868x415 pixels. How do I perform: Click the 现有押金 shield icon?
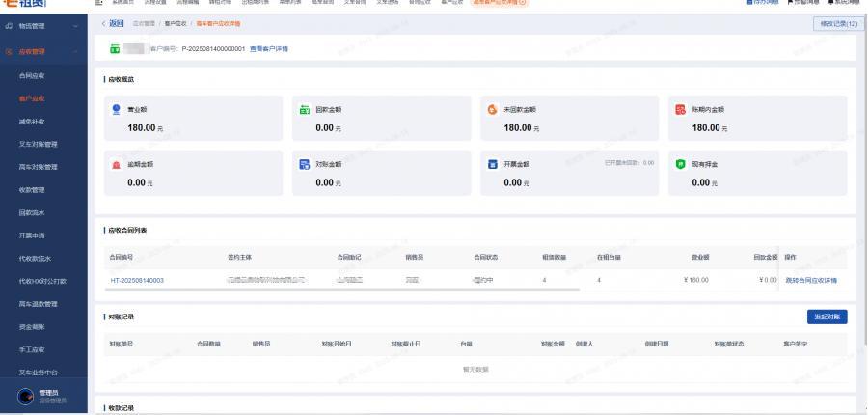point(680,164)
